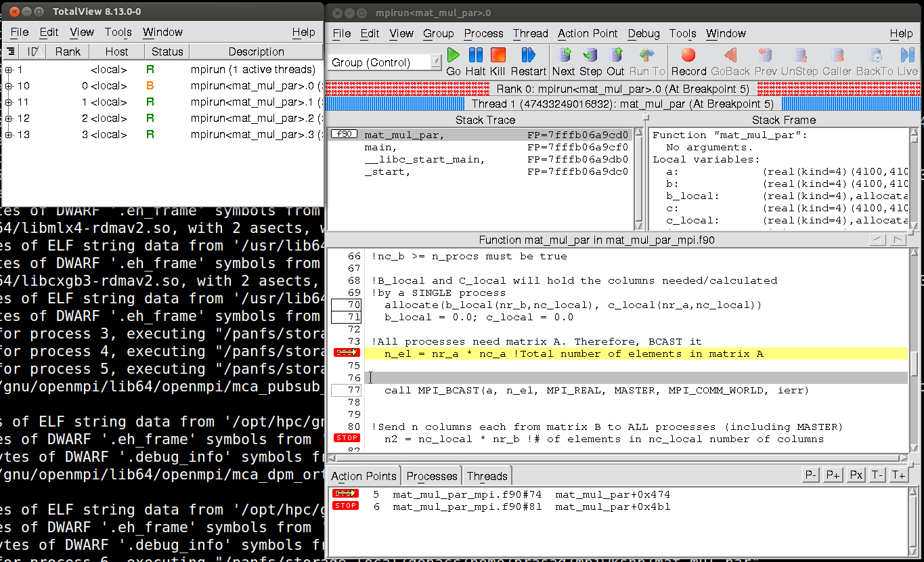Expand process ID 10 row in TotalView
This screenshot has height=562, width=924.
8,86
